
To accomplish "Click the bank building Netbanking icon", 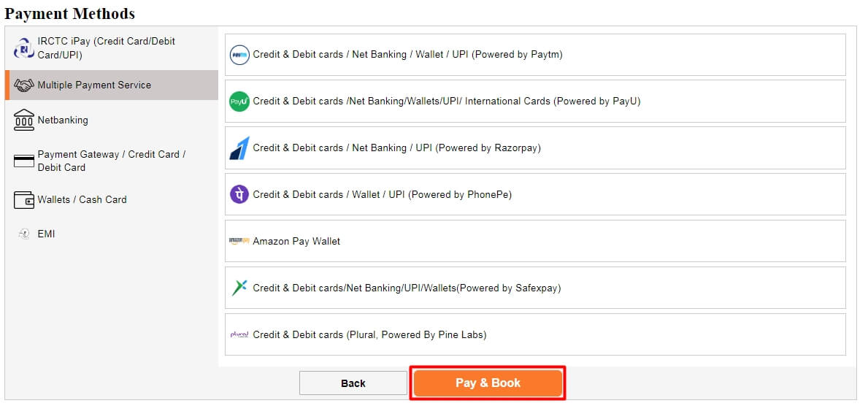I will coord(24,120).
